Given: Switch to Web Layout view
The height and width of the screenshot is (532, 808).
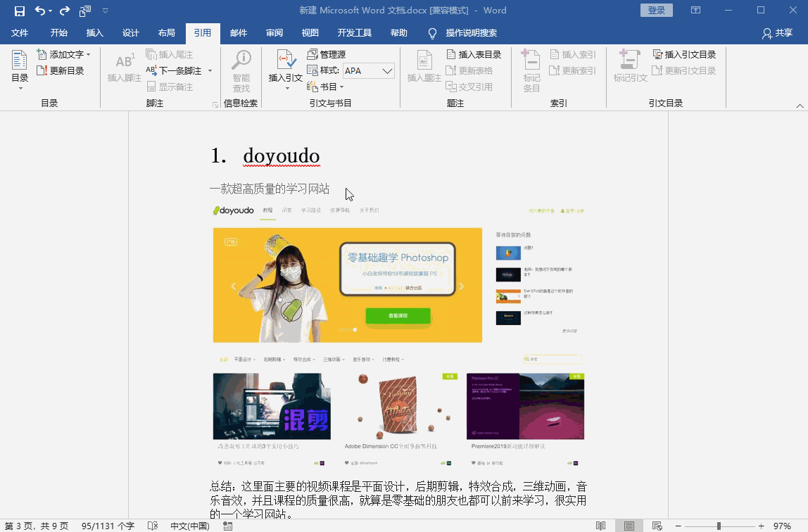Looking at the screenshot, I should [x=657, y=524].
